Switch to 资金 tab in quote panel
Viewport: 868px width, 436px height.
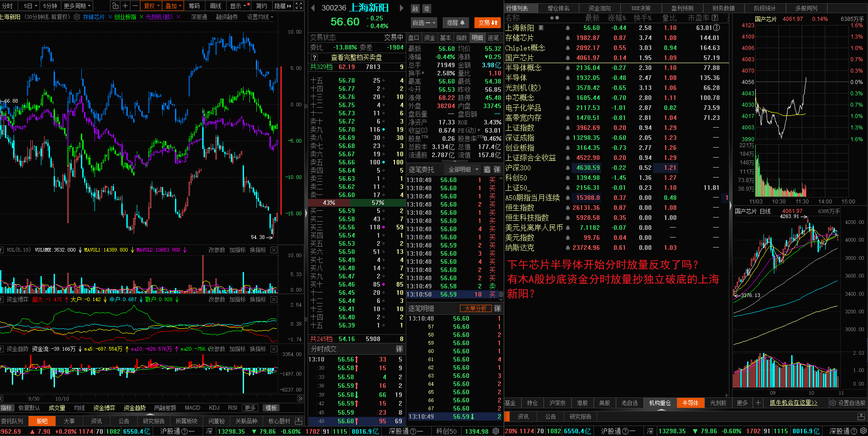point(429,38)
